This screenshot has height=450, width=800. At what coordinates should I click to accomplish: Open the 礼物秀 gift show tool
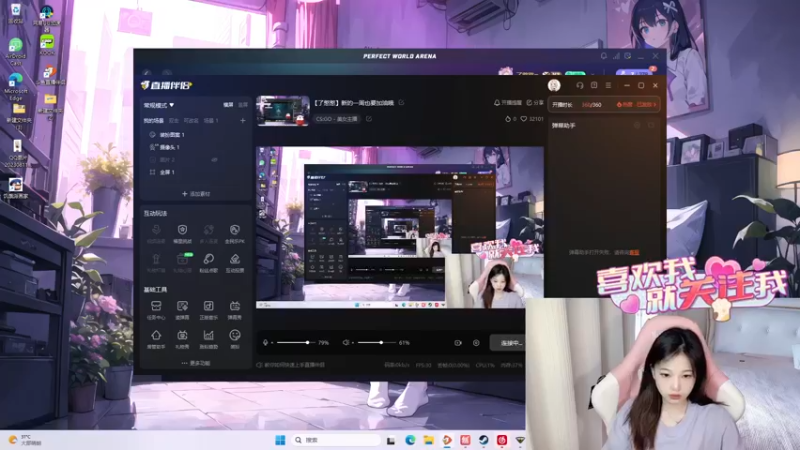coord(182,339)
